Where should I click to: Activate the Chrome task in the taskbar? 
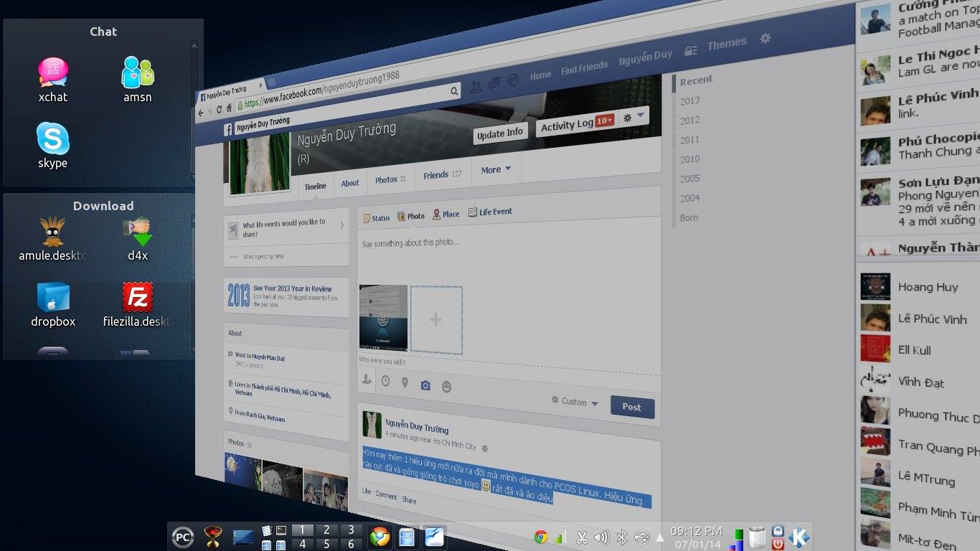[380, 537]
